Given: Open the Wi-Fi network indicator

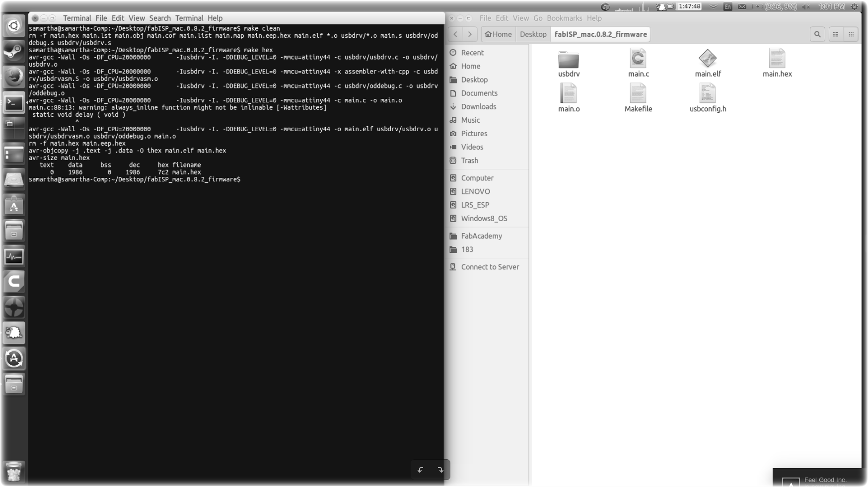Looking at the screenshot, I should coord(713,6).
